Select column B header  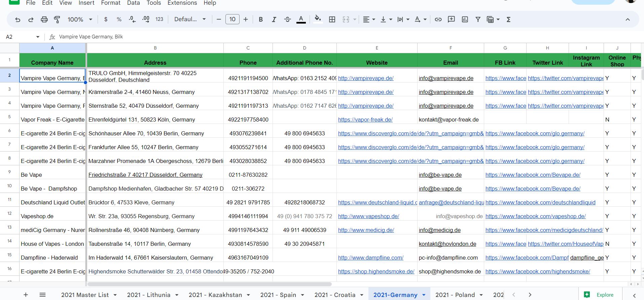tap(155, 48)
